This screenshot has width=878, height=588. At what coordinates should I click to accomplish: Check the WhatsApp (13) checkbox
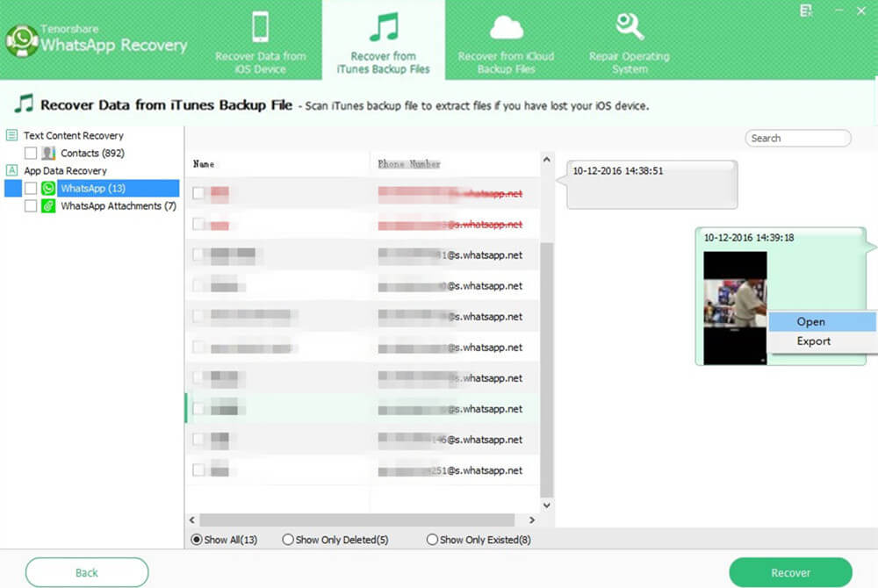click(31, 188)
